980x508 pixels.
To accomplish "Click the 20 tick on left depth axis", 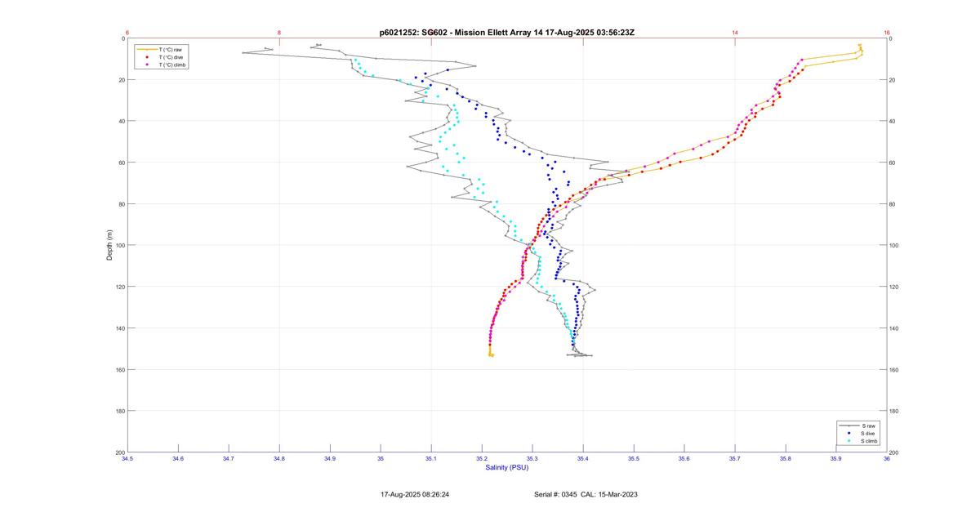I will click(x=122, y=80).
